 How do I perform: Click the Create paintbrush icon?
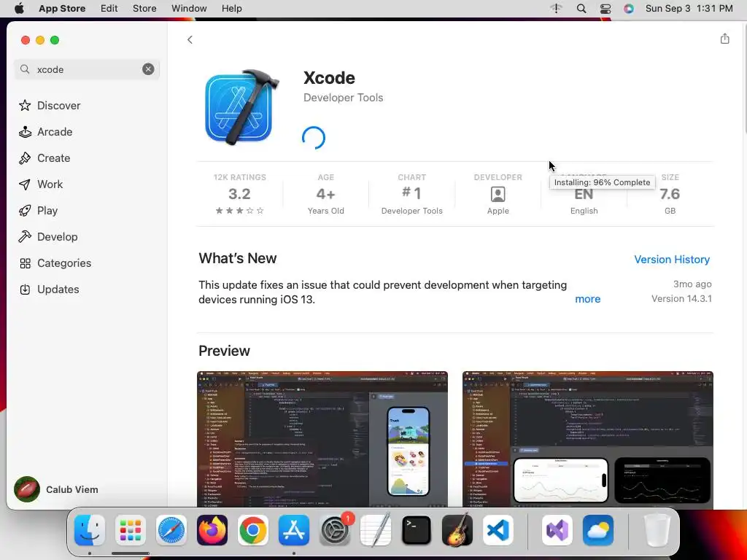point(25,158)
